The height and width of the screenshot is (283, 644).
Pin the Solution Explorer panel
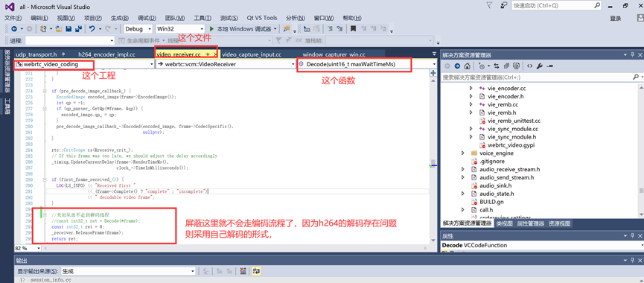click(633, 54)
